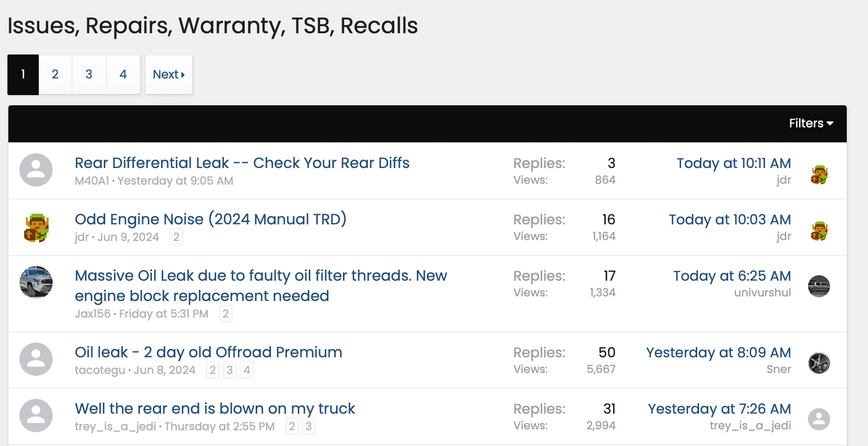The width and height of the screenshot is (868, 446).
Task: Open page 2 of Odd Engine Noise thread
Action: 176,237
